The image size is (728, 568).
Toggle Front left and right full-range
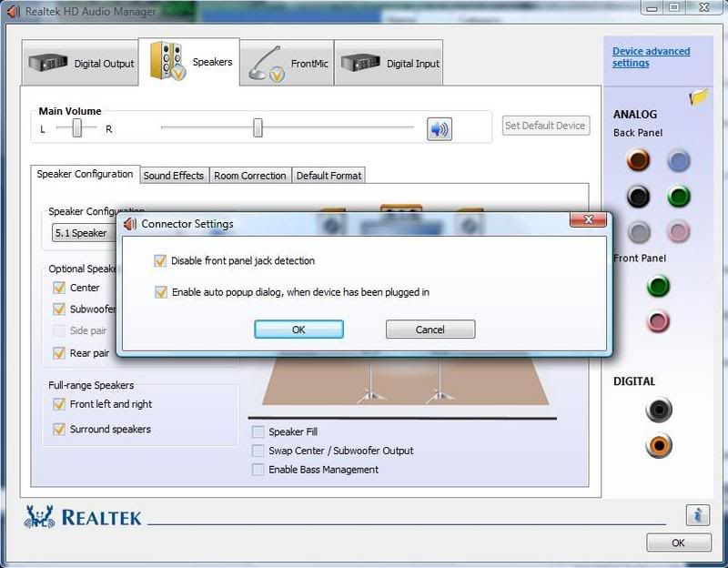pos(59,404)
